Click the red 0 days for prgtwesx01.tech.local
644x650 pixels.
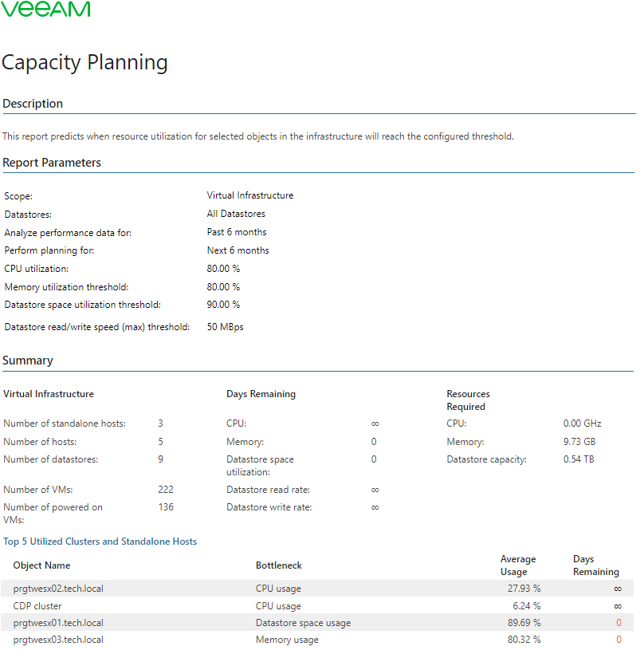click(618, 623)
